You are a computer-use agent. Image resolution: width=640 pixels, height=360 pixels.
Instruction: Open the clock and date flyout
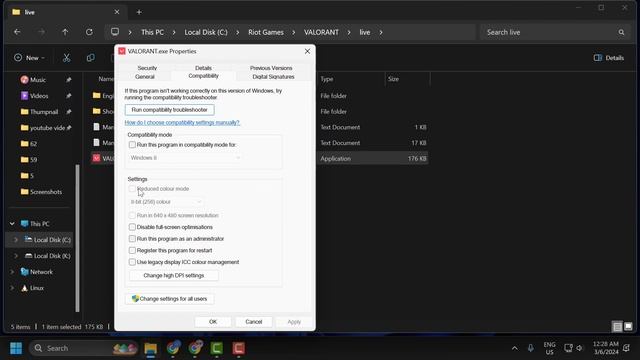pos(606,348)
